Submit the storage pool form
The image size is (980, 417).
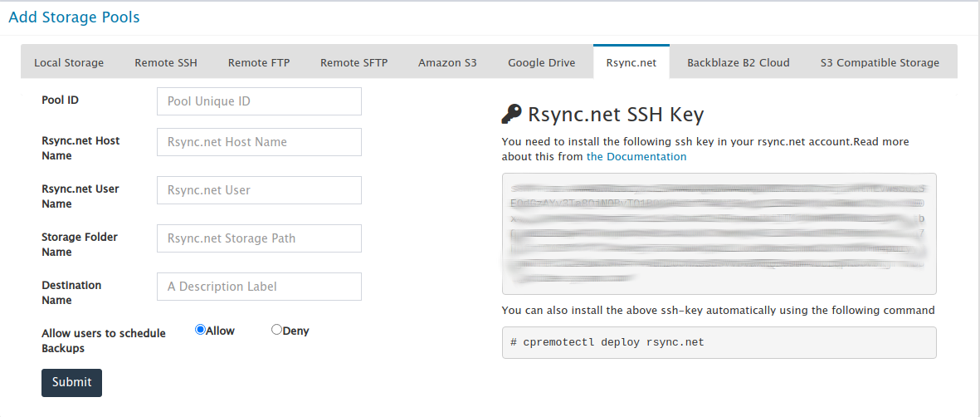pos(72,383)
